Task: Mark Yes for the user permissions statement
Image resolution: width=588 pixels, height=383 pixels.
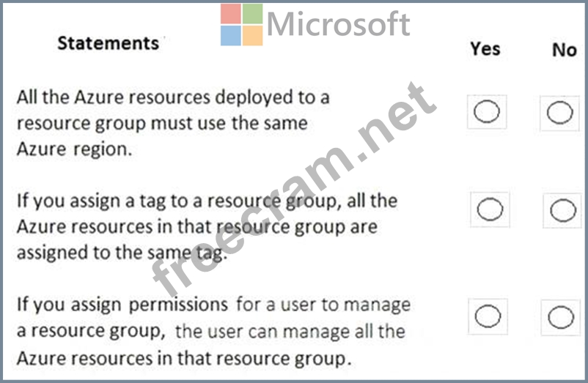Action: [x=488, y=316]
